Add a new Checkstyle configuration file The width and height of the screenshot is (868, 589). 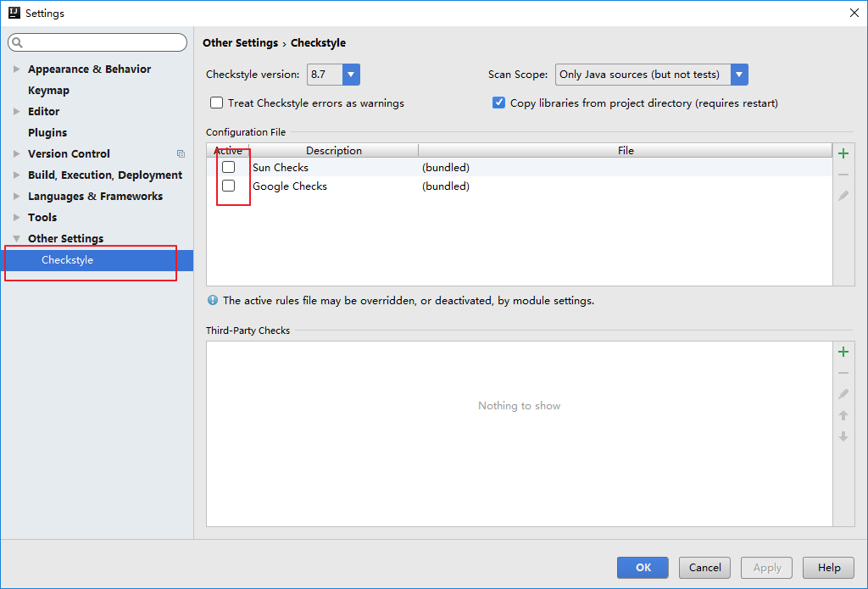843,153
